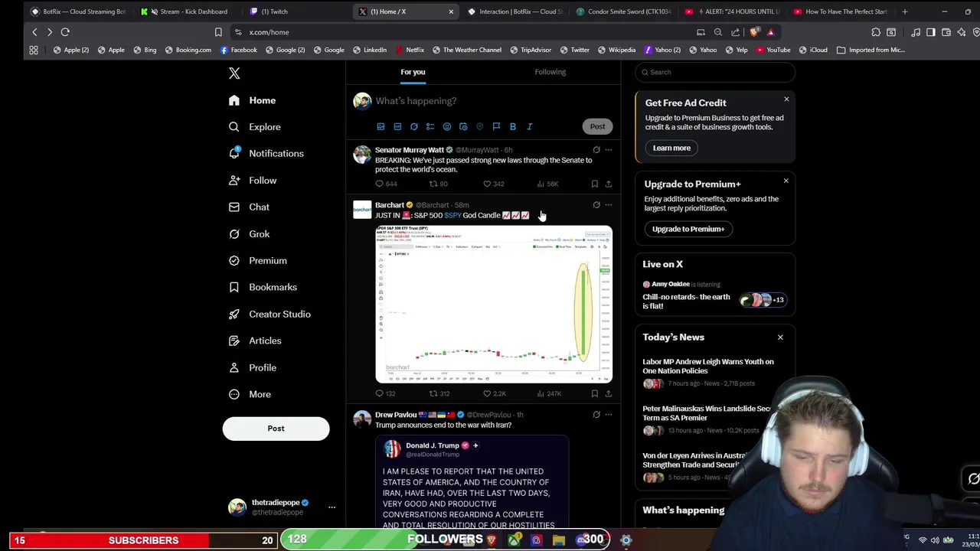The height and width of the screenshot is (551, 980).
Task: Open Grok from the composer toolbar
Action: 414,126
